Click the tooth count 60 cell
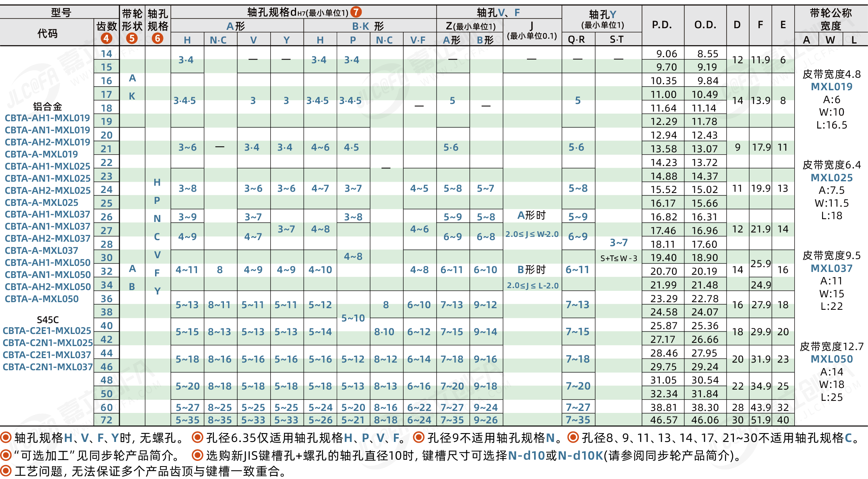868x479 pixels. (x=106, y=407)
